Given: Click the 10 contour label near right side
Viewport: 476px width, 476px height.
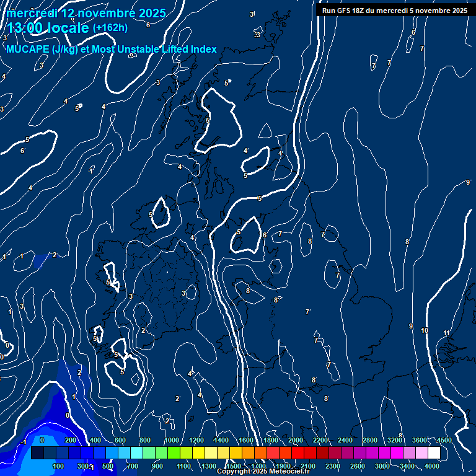Looking at the screenshot, I should [425, 330].
